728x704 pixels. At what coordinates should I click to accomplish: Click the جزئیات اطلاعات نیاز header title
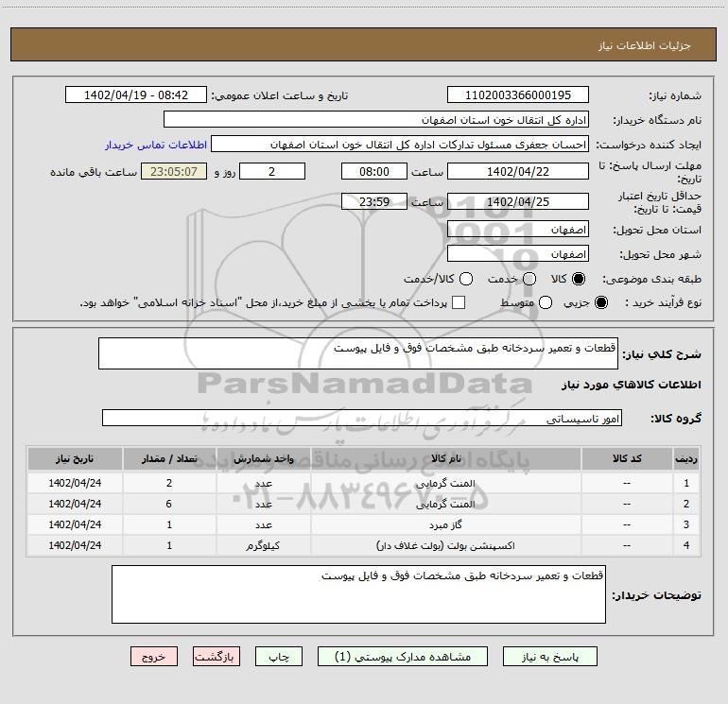645,45
